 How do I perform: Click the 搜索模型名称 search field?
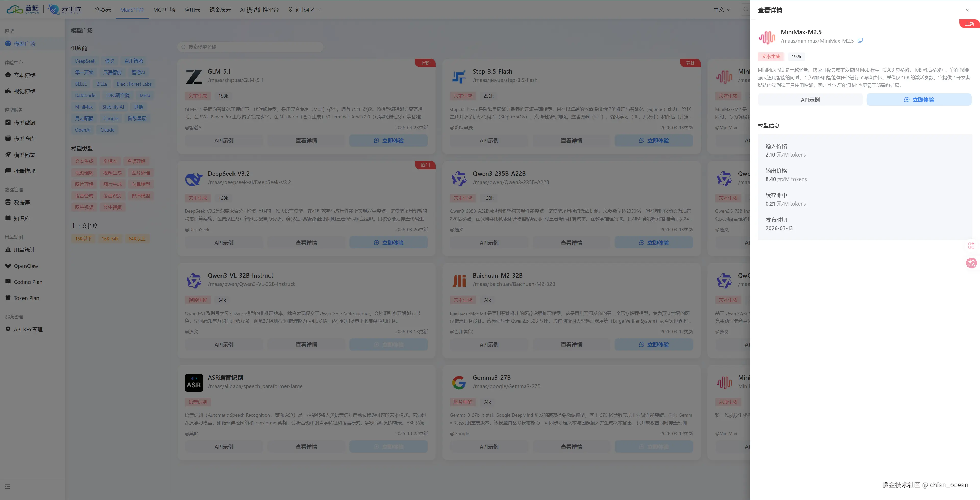coord(250,47)
